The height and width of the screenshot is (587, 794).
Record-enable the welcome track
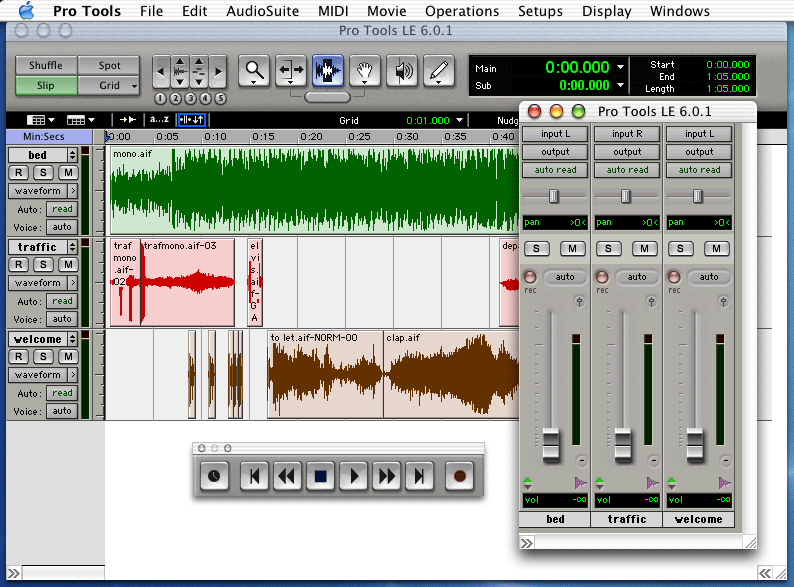point(19,357)
